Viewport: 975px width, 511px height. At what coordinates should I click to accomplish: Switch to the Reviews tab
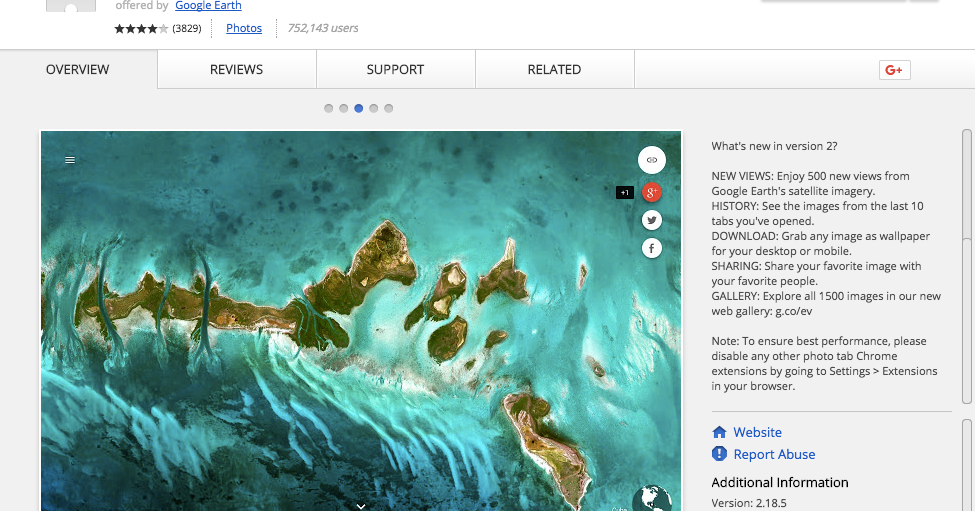(237, 70)
